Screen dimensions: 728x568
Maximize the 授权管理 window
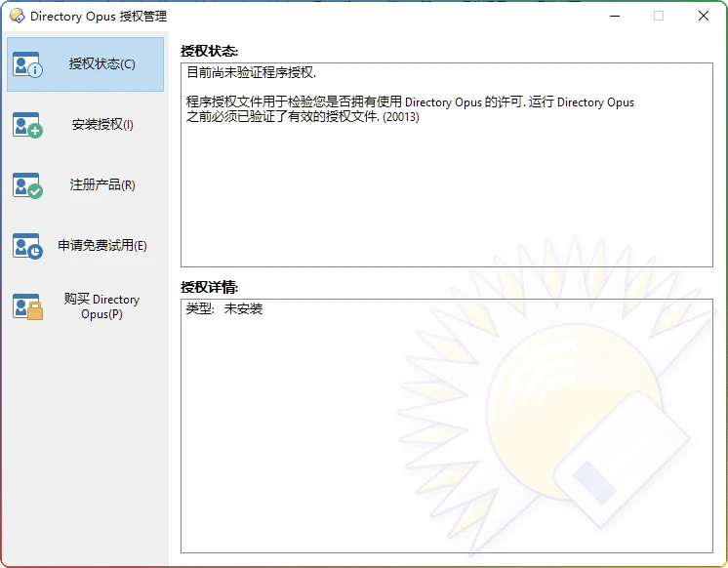659,16
